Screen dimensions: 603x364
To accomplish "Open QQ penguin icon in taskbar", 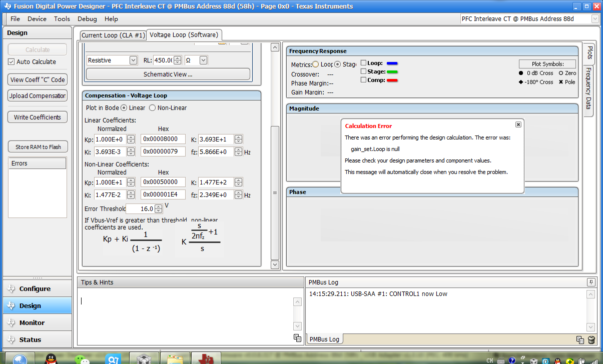I will pyautogui.click(x=51, y=358).
